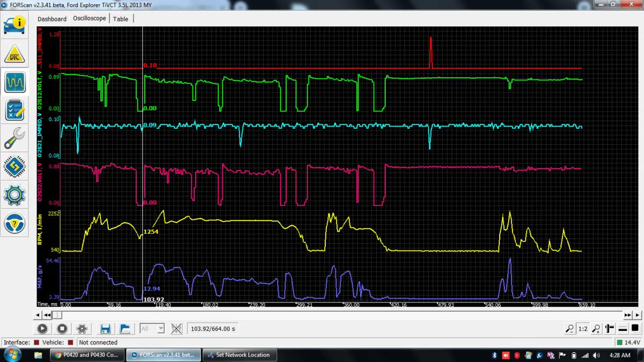The image size is (644, 362).
Task: Jump timeline back with double left arrow
Action: click(48, 315)
